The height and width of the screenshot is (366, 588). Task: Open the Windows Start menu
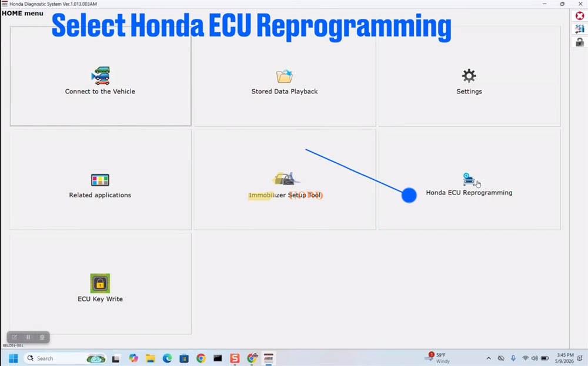coord(13,358)
